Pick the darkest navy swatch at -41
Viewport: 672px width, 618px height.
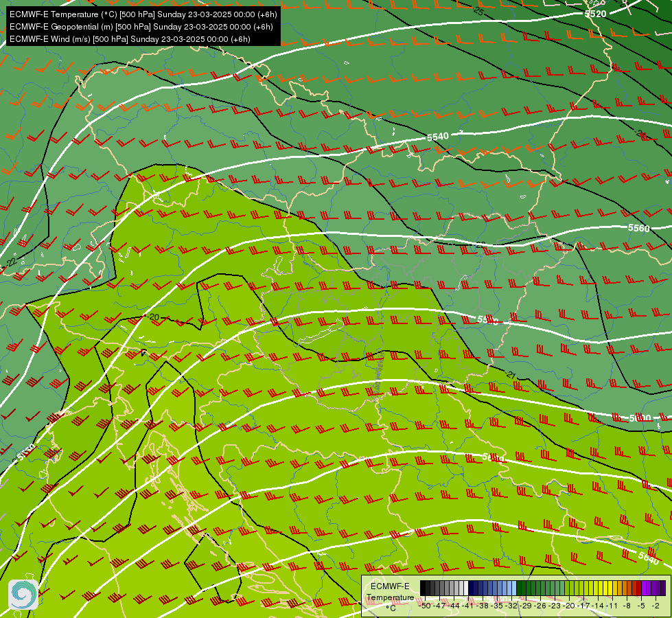click(x=471, y=588)
